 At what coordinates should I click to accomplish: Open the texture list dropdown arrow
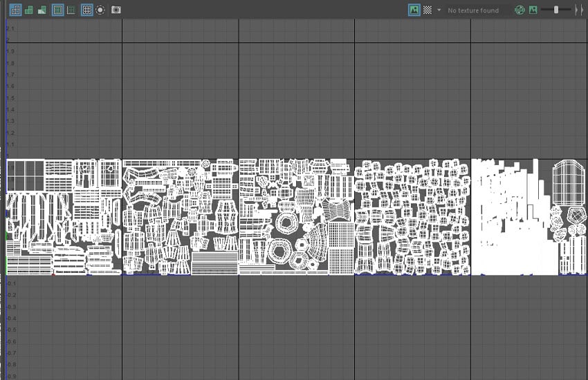click(x=439, y=10)
